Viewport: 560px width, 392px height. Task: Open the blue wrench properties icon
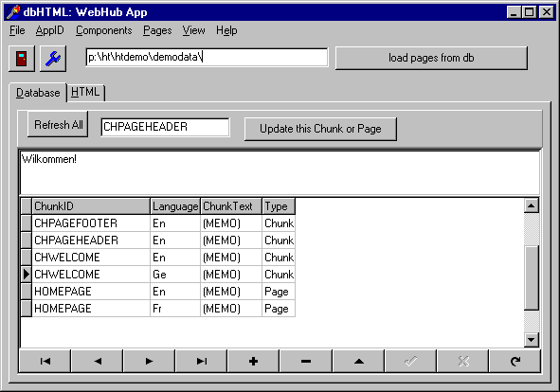pos(53,59)
